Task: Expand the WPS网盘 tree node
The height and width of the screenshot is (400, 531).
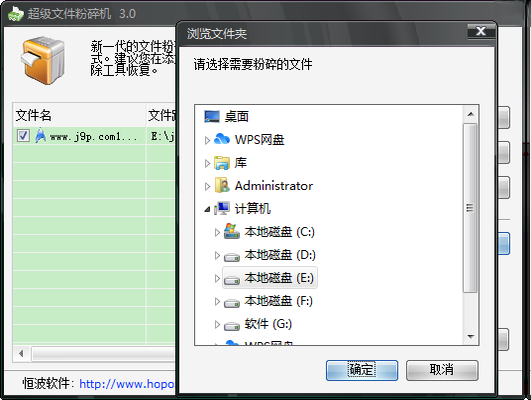Action: pos(207,140)
